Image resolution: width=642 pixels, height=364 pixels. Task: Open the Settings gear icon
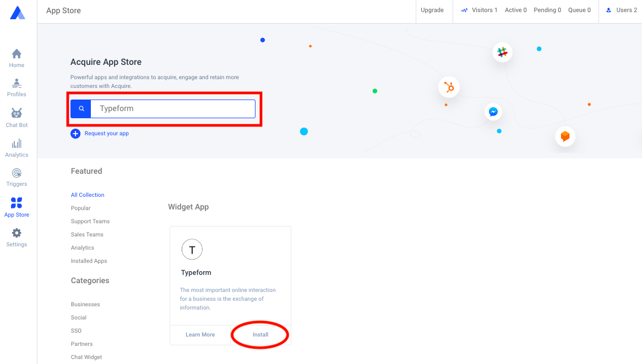click(x=17, y=233)
